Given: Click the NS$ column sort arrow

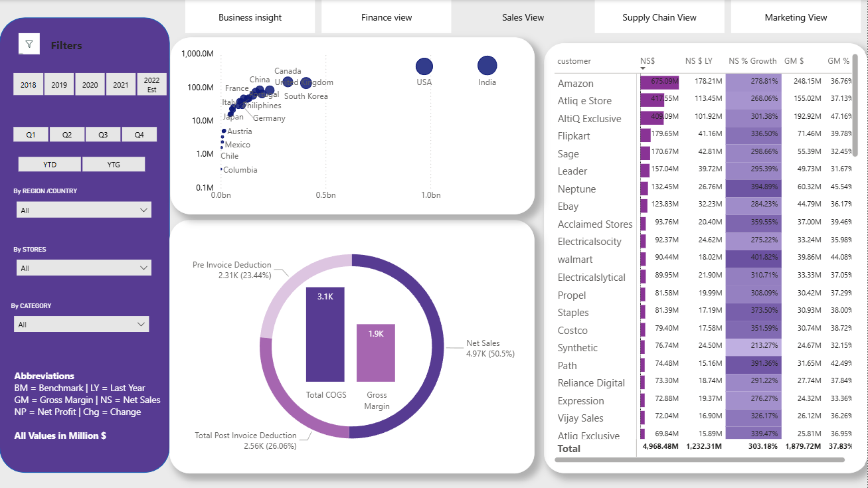Looking at the screenshot, I should [x=643, y=68].
